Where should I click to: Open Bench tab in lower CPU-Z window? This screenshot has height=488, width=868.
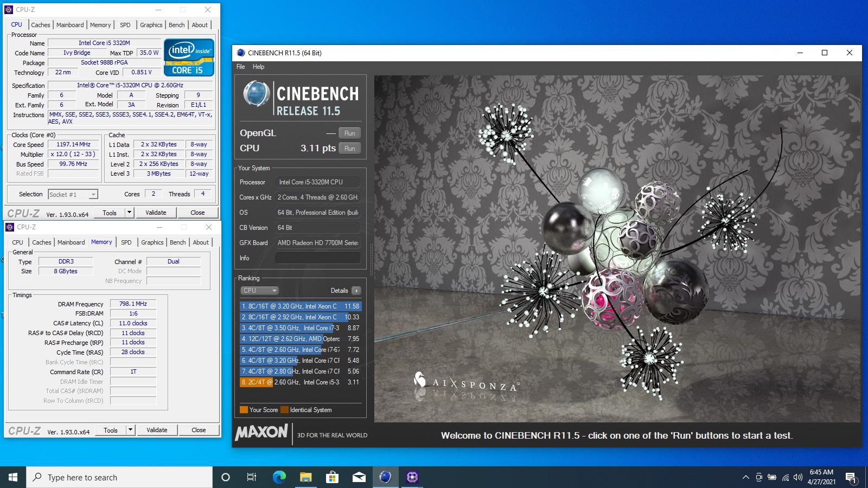pyautogui.click(x=178, y=242)
